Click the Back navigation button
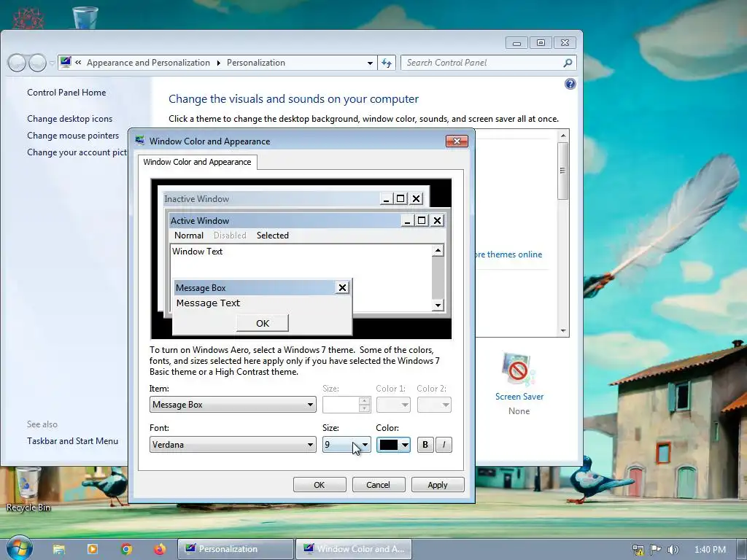This screenshot has height=560, width=747. click(18, 63)
